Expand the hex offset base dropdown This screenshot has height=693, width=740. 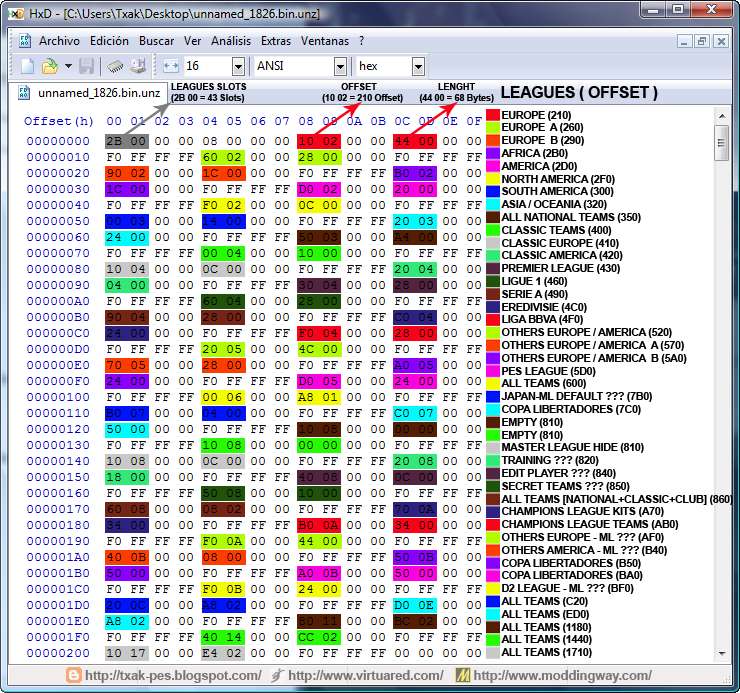pos(417,66)
